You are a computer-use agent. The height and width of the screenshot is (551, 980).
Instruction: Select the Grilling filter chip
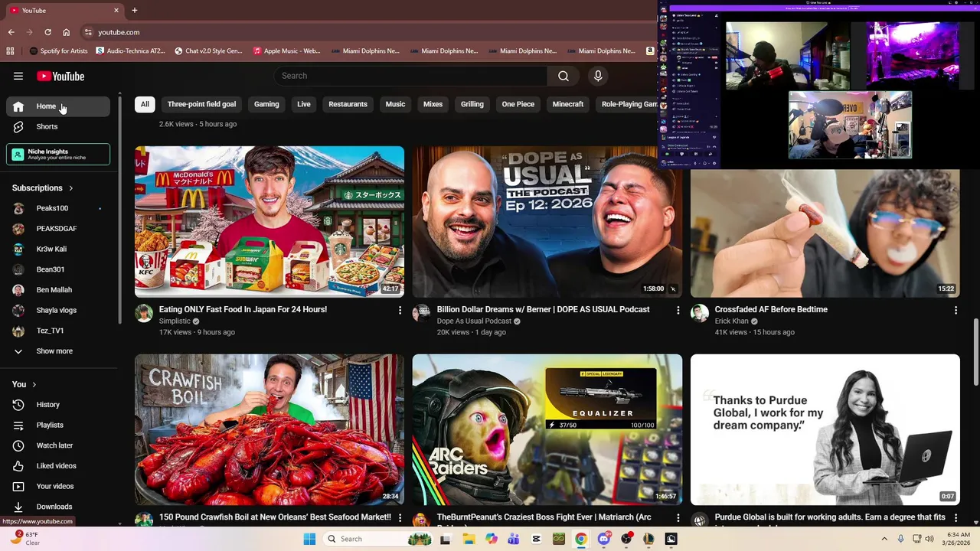pyautogui.click(x=472, y=104)
